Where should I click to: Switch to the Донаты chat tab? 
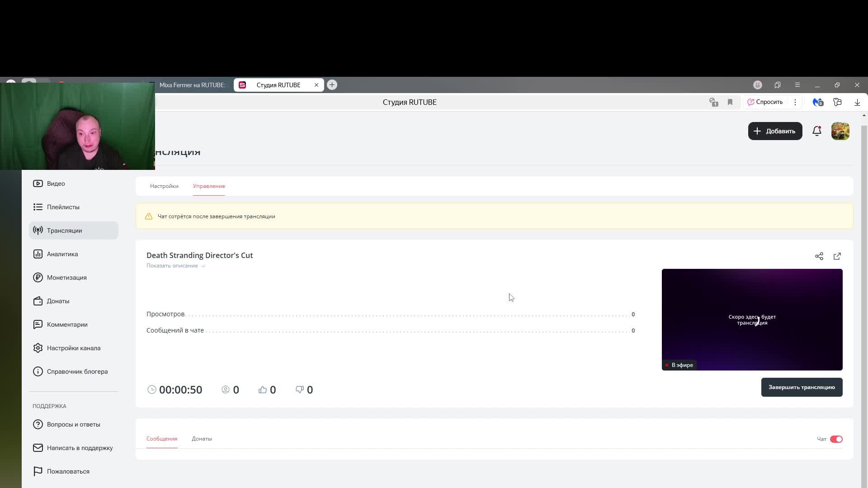click(x=202, y=439)
